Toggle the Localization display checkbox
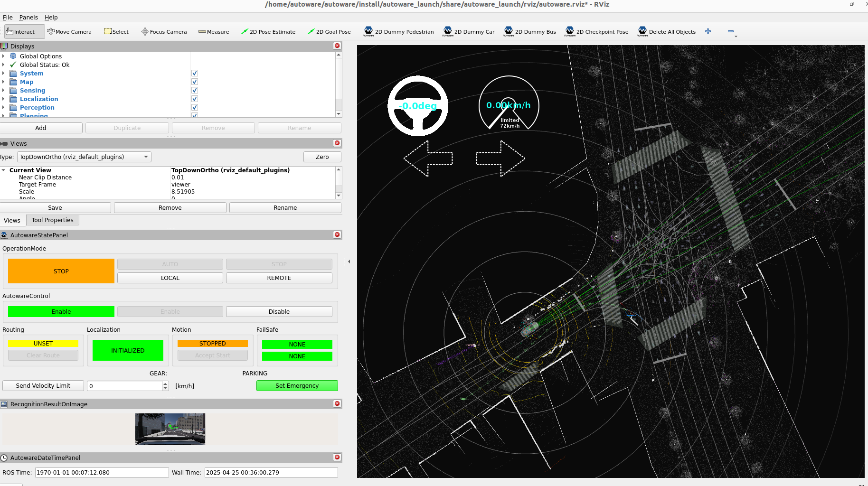This screenshot has width=868, height=486. (x=195, y=99)
